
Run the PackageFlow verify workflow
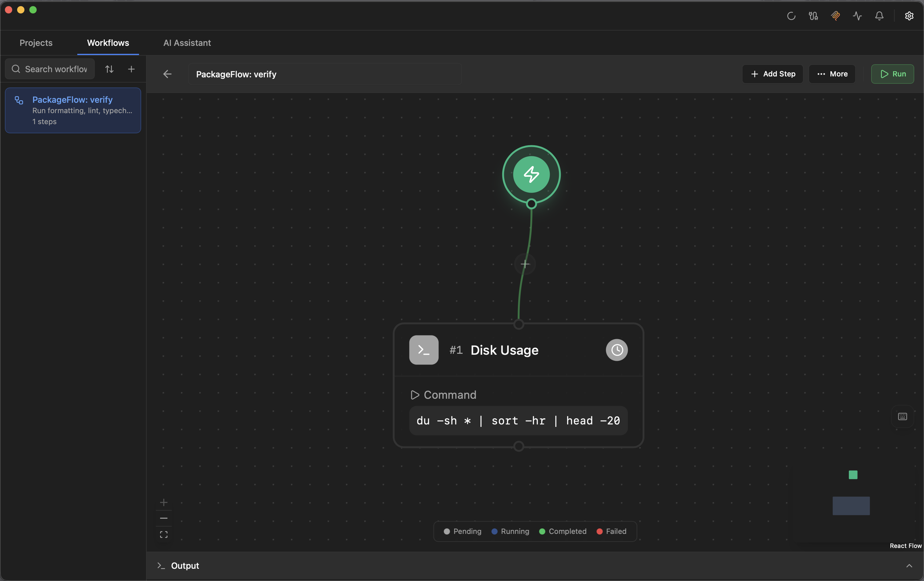click(893, 74)
